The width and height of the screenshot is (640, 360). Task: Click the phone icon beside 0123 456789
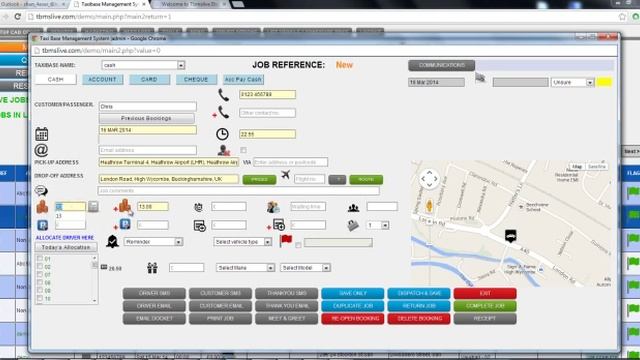pos(223,95)
